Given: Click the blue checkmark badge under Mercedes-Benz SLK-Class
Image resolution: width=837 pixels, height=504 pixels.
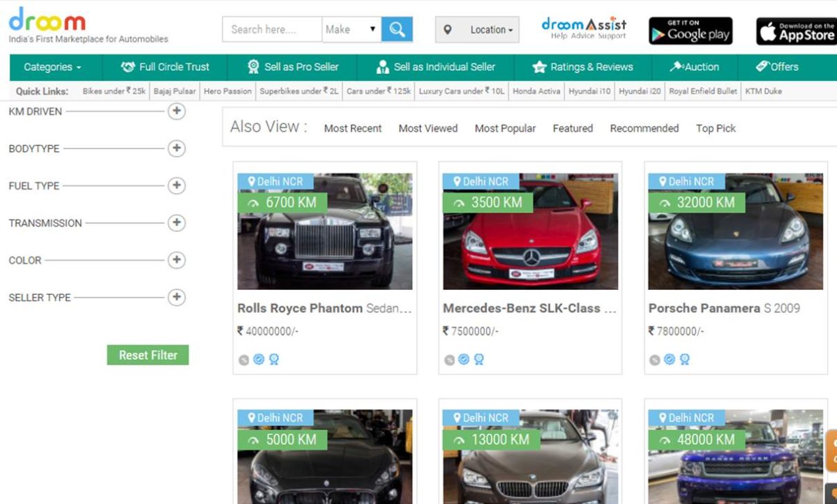Looking at the screenshot, I should point(464,360).
